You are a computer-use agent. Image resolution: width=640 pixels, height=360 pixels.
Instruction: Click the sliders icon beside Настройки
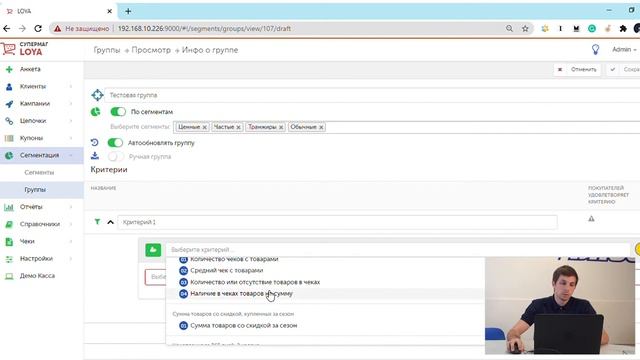tap(9, 259)
